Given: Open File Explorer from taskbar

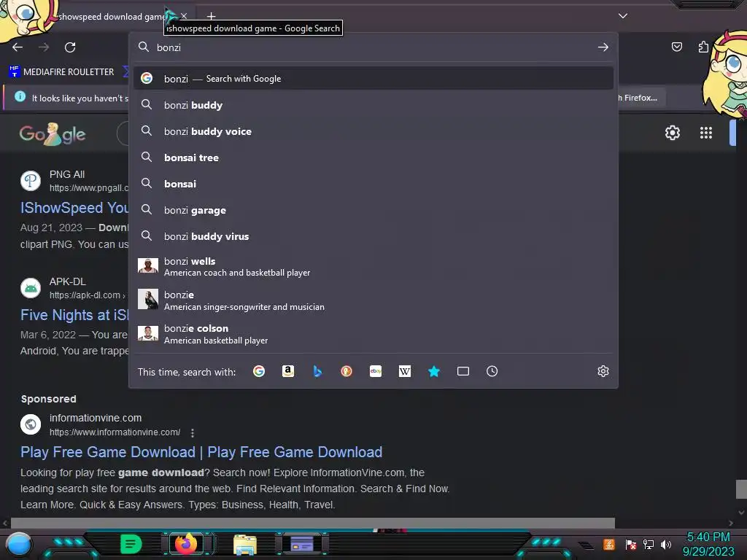Looking at the screenshot, I should [x=245, y=544].
